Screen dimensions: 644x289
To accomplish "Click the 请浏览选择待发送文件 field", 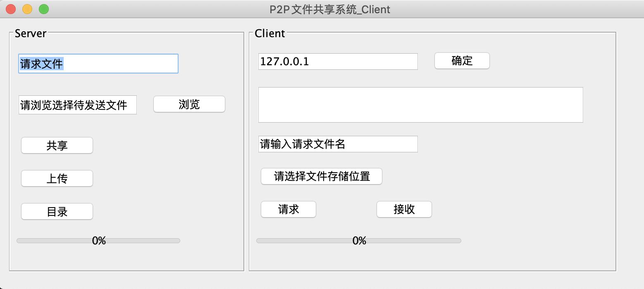I will pos(78,105).
